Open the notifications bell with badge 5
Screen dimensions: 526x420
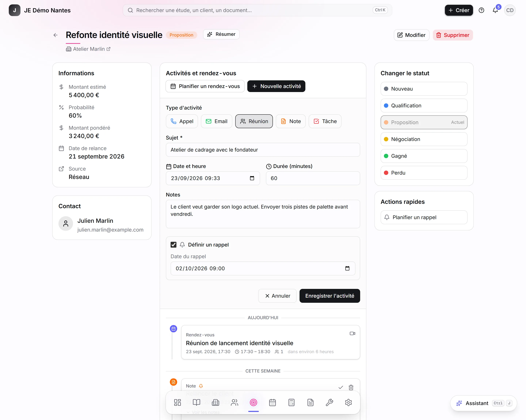[495, 10]
